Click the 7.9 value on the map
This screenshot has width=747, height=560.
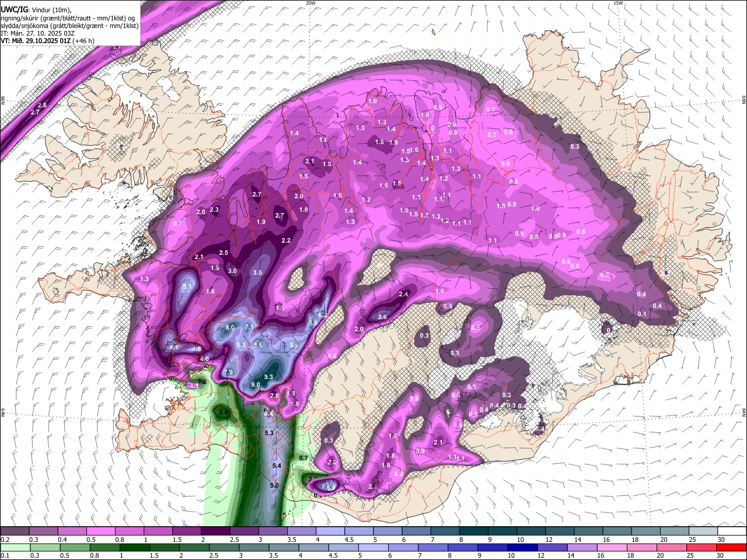[228, 372]
